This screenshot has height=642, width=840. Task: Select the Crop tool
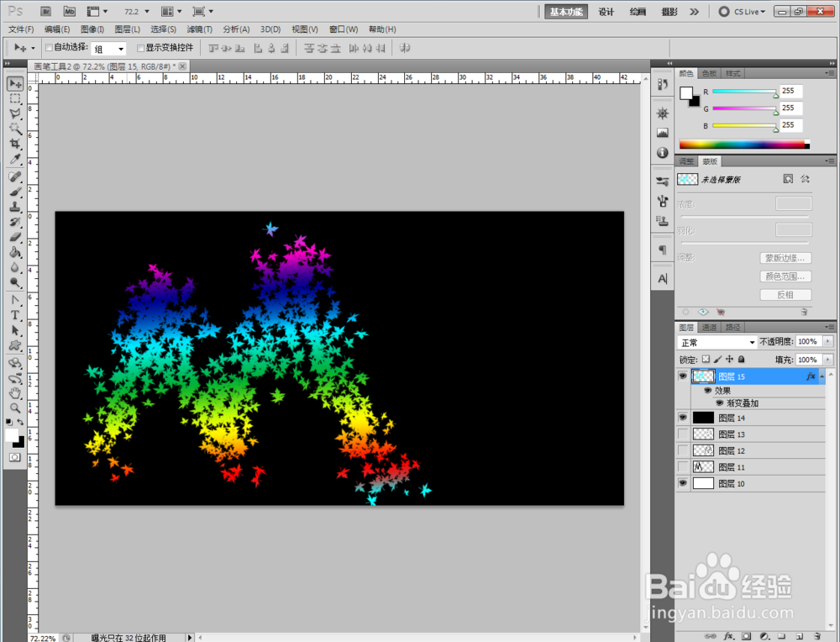pos(15,144)
